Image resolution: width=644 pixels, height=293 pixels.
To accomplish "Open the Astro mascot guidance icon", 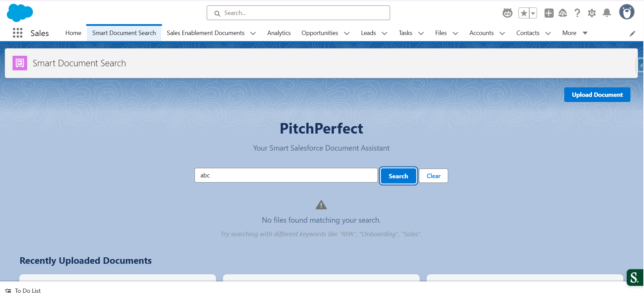I will pyautogui.click(x=507, y=13).
